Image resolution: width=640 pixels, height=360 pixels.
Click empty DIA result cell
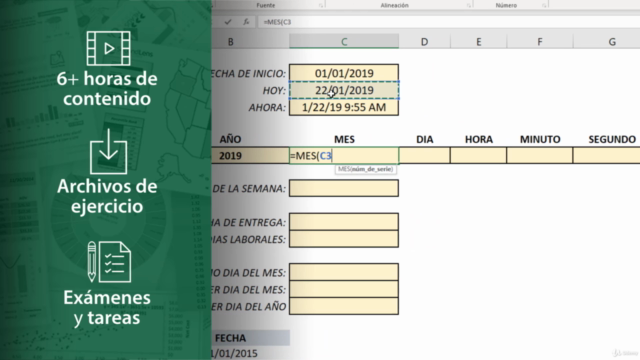pyautogui.click(x=424, y=156)
